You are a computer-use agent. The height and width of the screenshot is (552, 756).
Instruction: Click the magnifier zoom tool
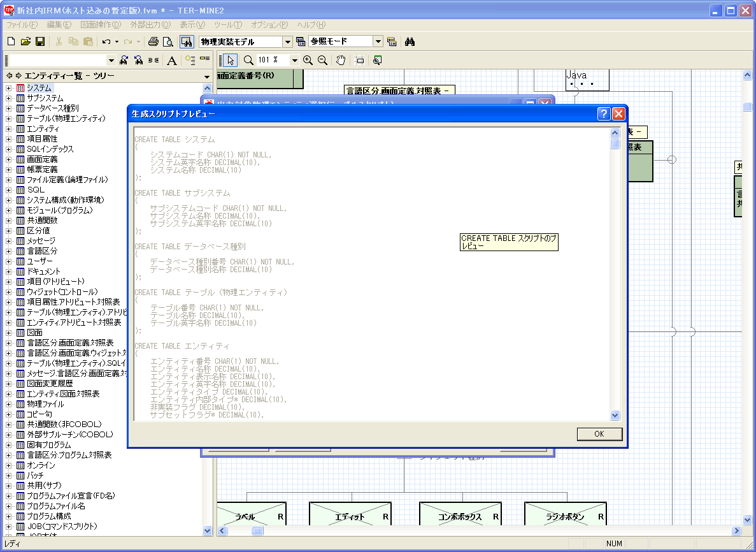pyautogui.click(x=248, y=61)
